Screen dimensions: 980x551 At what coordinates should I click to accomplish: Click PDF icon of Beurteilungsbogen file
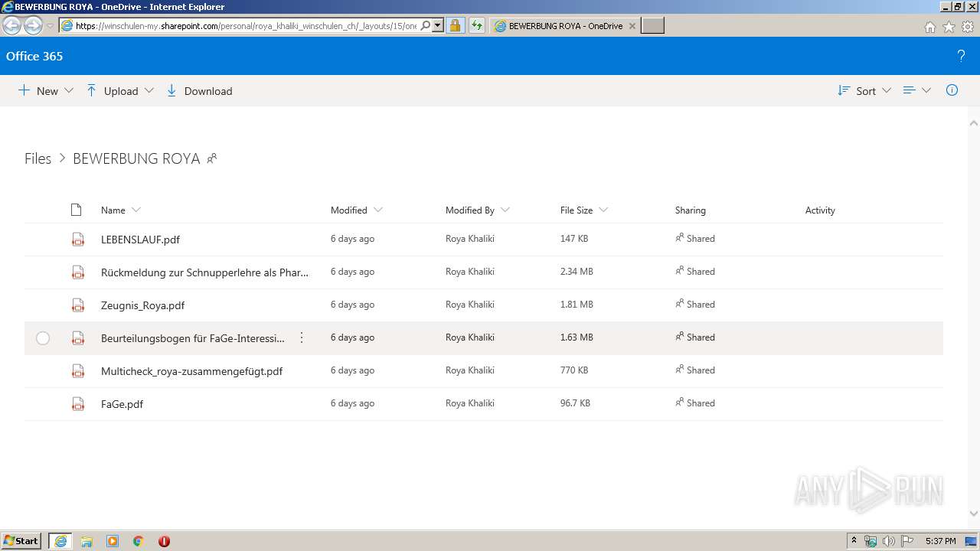[x=78, y=338]
